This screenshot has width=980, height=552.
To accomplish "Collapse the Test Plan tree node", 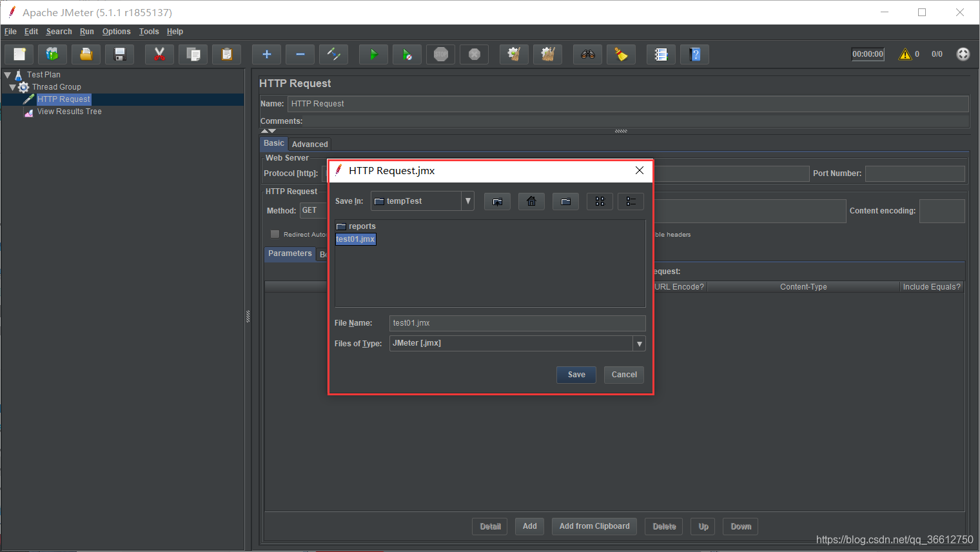I will [8, 75].
